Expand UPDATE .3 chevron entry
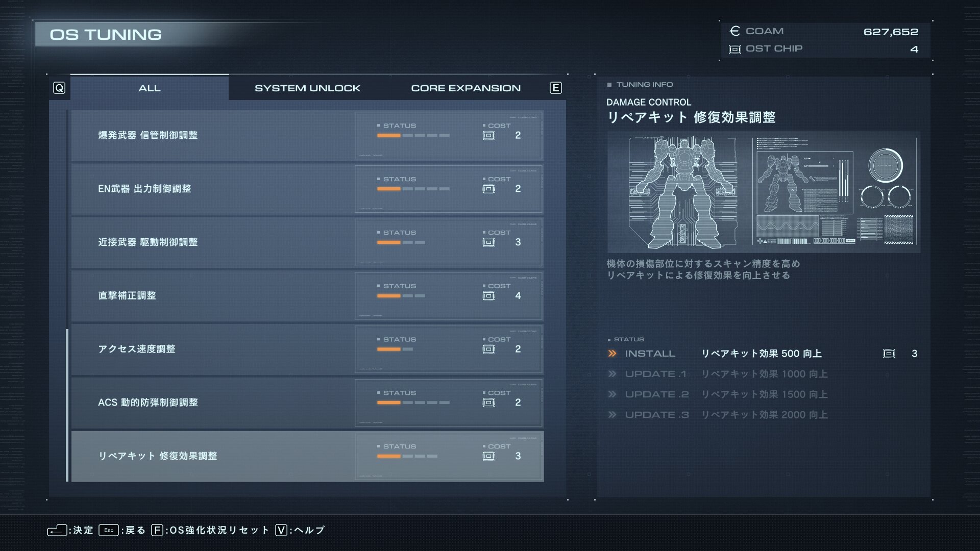Screen dimensions: 980x551 click(612, 415)
